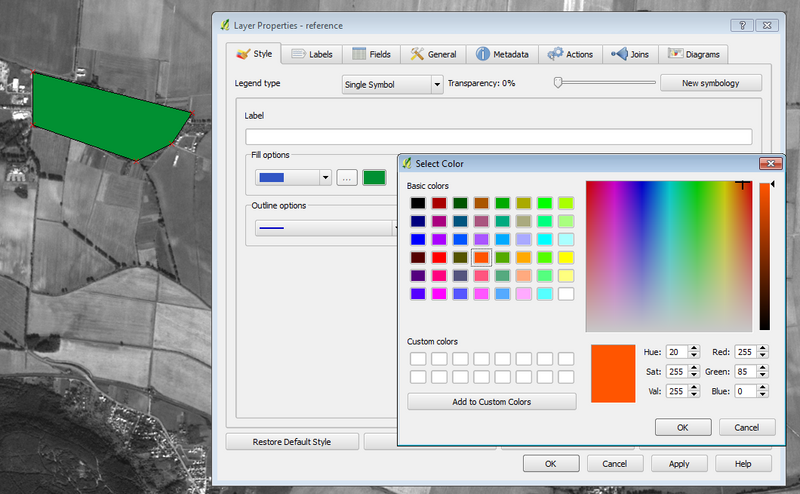Click inside the hue-saturation color spectrum
Image resolution: width=800 pixels, height=494 pixels.
tap(669, 256)
